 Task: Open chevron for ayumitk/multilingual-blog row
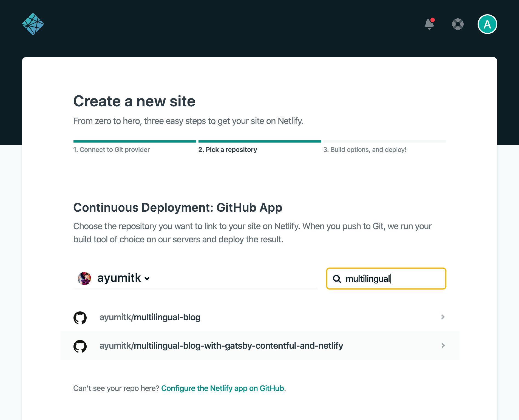point(443,317)
